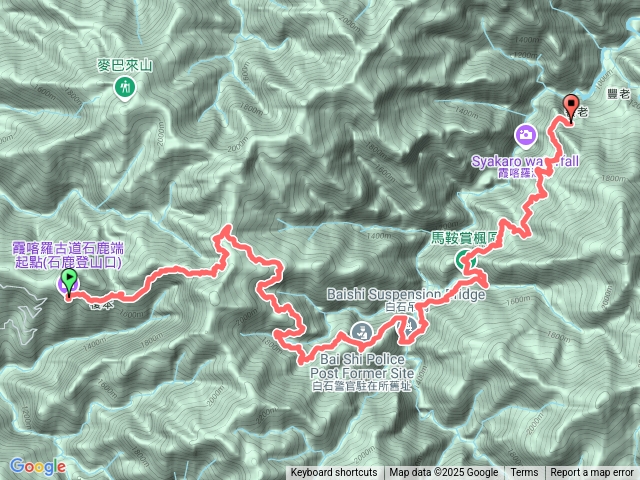Screen dimensions: 640x480
Task: Open Keyboard shortcuts
Action: (334, 473)
